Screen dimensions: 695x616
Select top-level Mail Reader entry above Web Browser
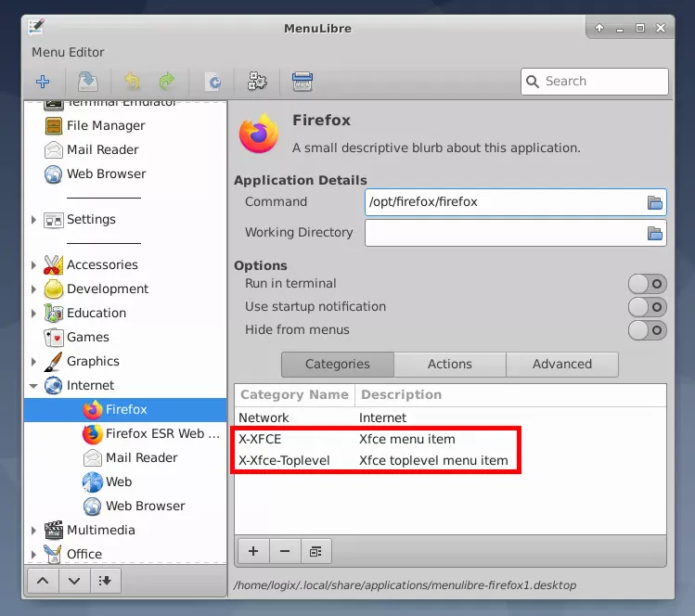click(125, 149)
